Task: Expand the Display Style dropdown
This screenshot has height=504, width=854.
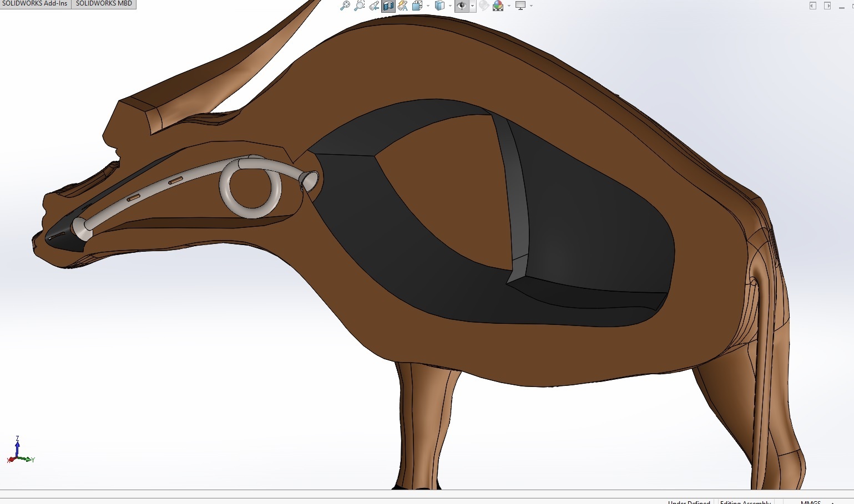Action: (449, 6)
